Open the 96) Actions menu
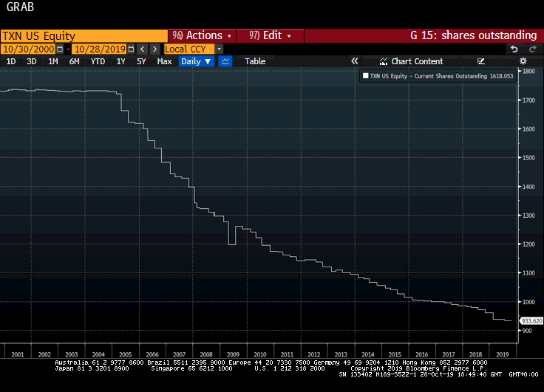This screenshot has height=392, width=544. [201, 35]
